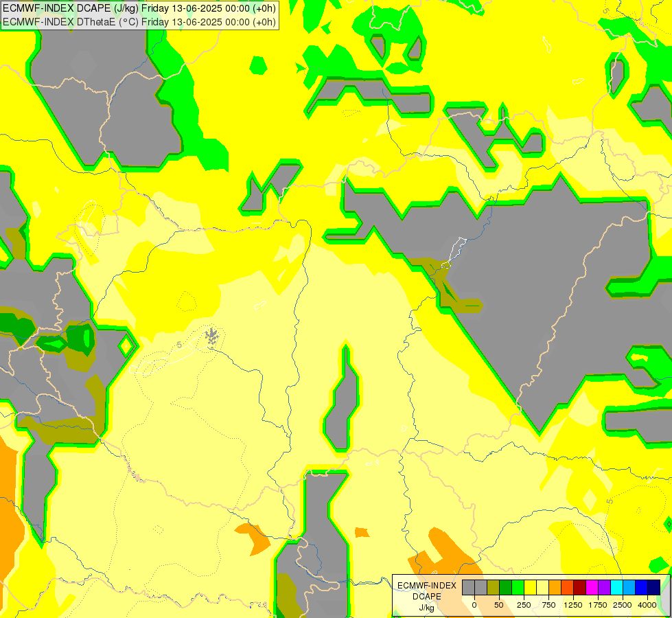Select the dark green legend swatch
The image size is (672, 618).
tap(506, 588)
